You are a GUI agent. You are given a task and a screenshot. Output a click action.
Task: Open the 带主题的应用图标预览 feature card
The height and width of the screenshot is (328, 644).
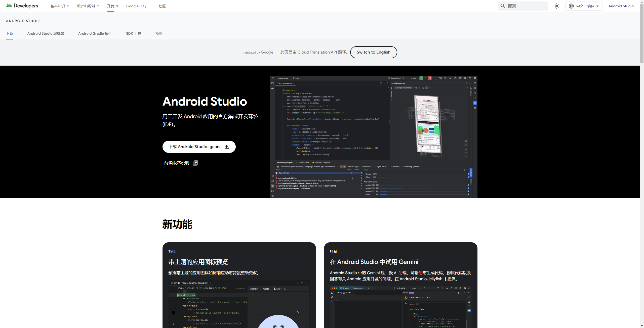(x=239, y=285)
